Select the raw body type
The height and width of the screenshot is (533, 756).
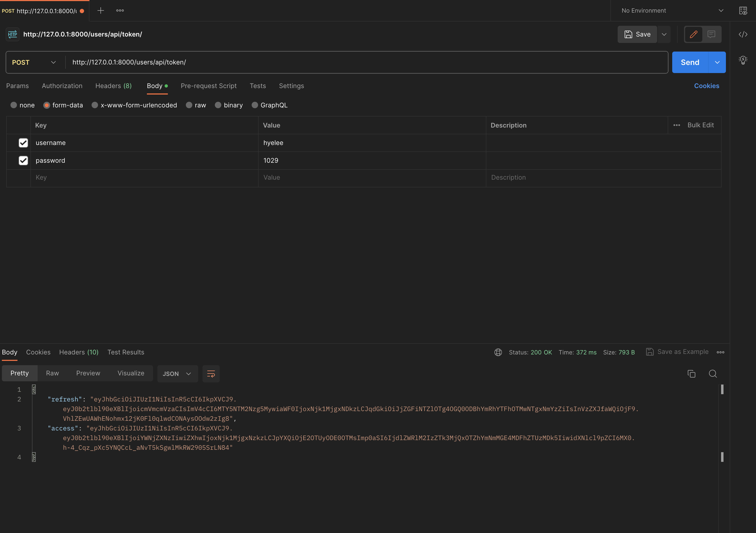[x=189, y=105]
